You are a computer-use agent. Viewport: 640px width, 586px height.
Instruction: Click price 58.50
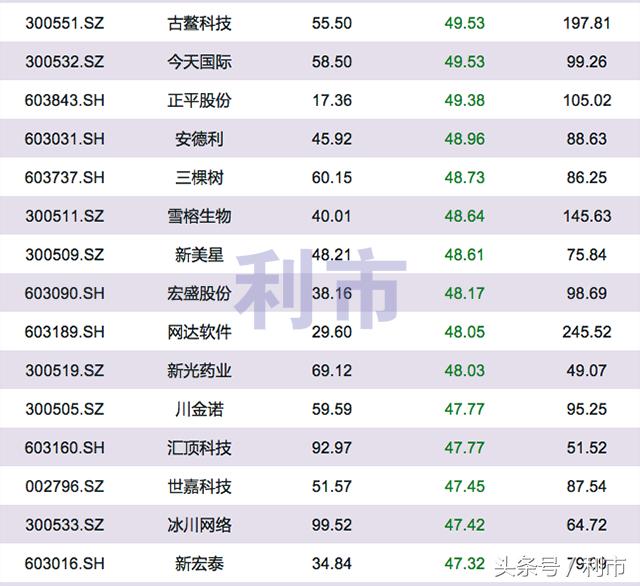331,62
